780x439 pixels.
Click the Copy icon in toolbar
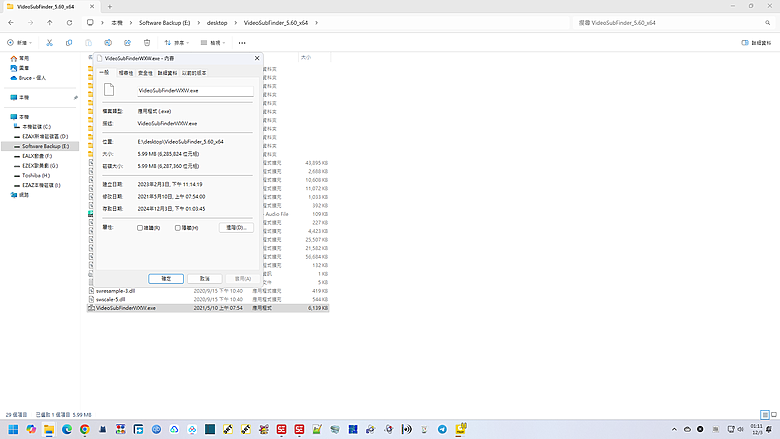point(69,43)
